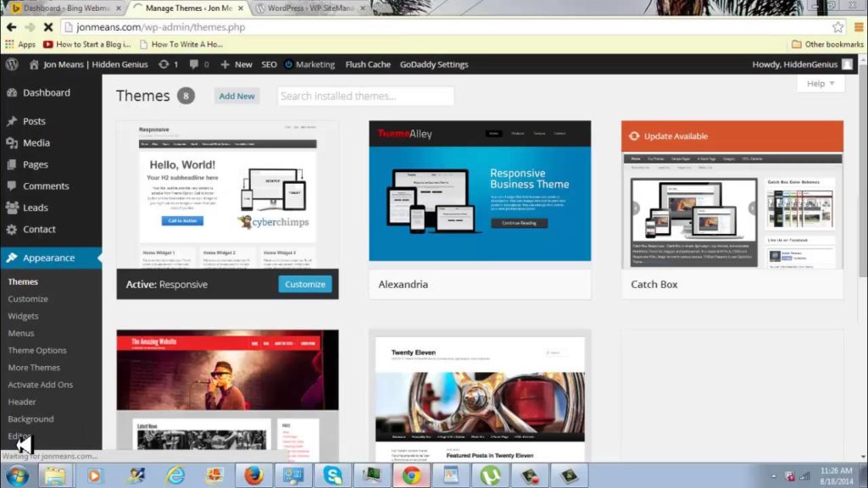This screenshot has width=868, height=488.
Task: Select The Amazing Website theme thumbnail
Action: (227, 396)
